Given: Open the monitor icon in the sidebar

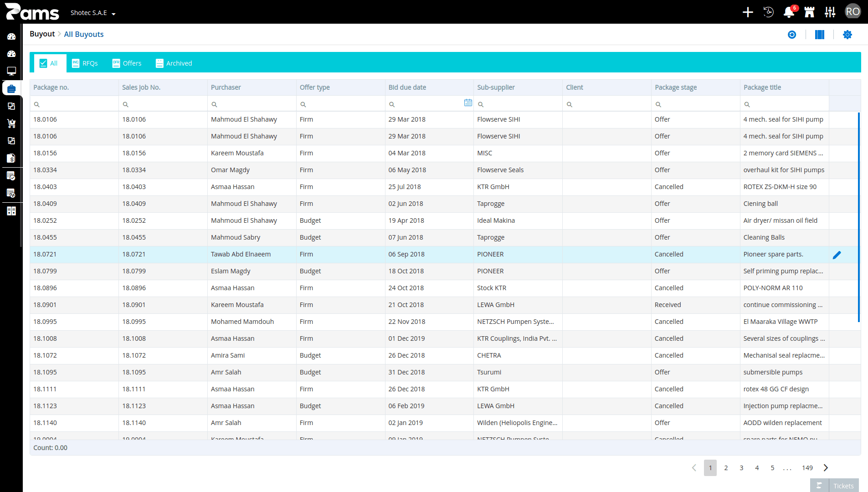Looking at the screenshot, I should pos(11,71).
